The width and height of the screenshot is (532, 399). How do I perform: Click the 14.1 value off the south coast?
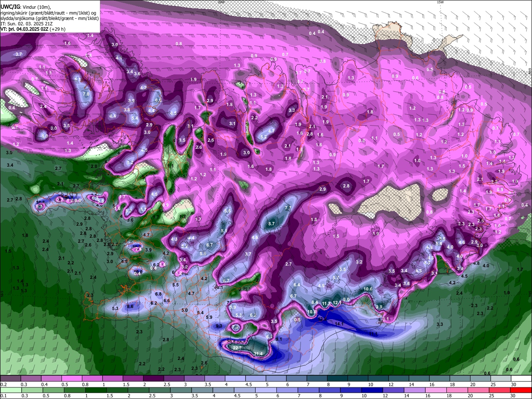[x=339, y=324]
